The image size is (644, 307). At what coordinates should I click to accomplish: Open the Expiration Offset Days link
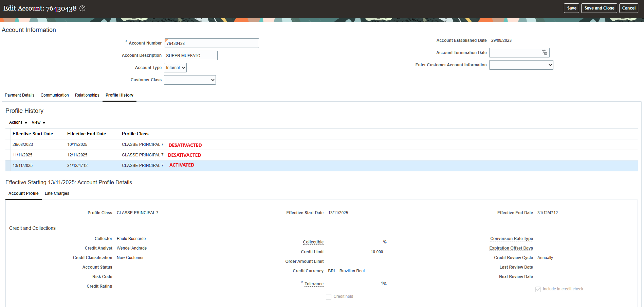pos(511,248)
